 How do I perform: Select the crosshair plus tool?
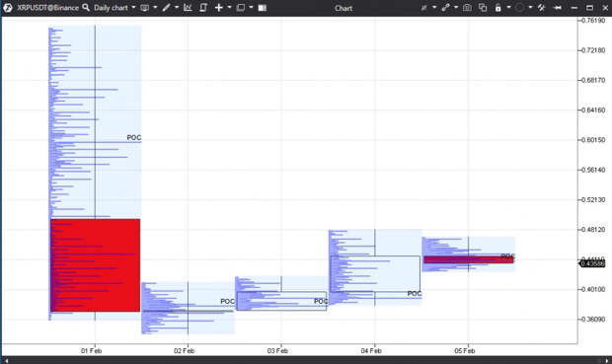pos(218,8)
